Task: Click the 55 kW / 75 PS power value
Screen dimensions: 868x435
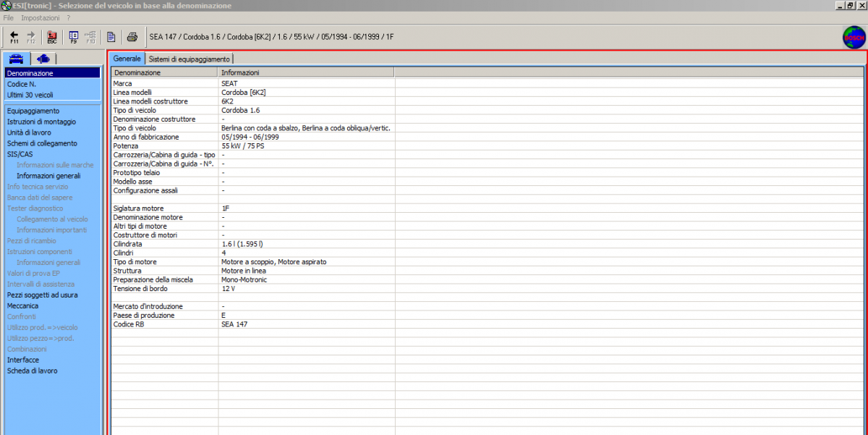Action: [x=244, y=145]
